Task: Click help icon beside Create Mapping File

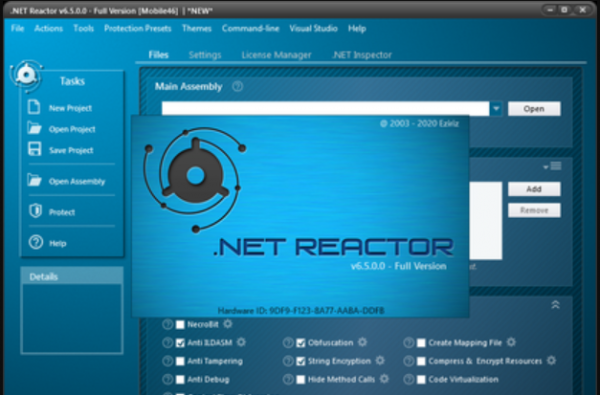Action: 409,343
